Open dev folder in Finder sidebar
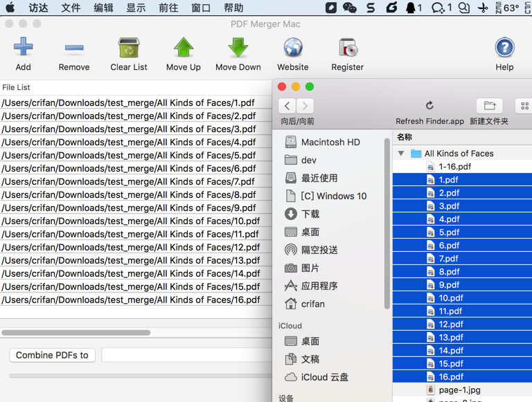Screen dimensions: 532x402 pyautogui.click(x=301, y=160)
